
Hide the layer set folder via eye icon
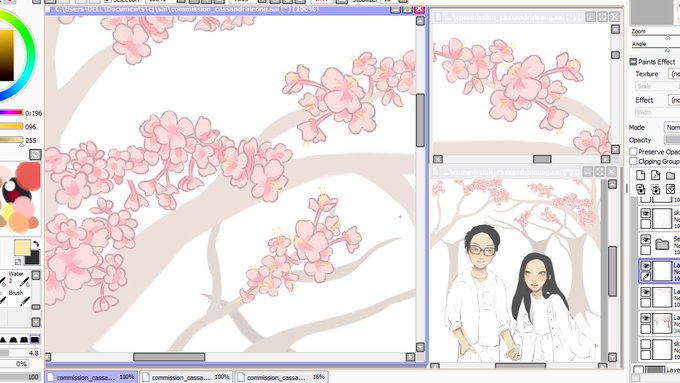point(646,240)
